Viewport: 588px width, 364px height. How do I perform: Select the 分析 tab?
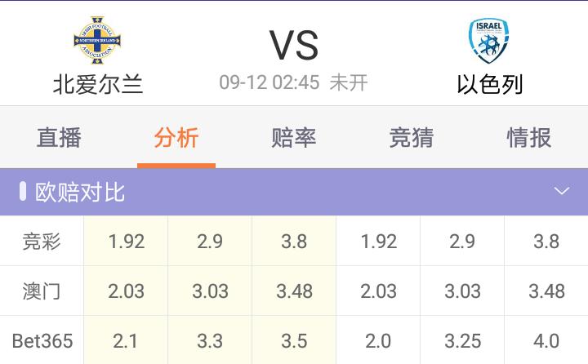(176, 138)
